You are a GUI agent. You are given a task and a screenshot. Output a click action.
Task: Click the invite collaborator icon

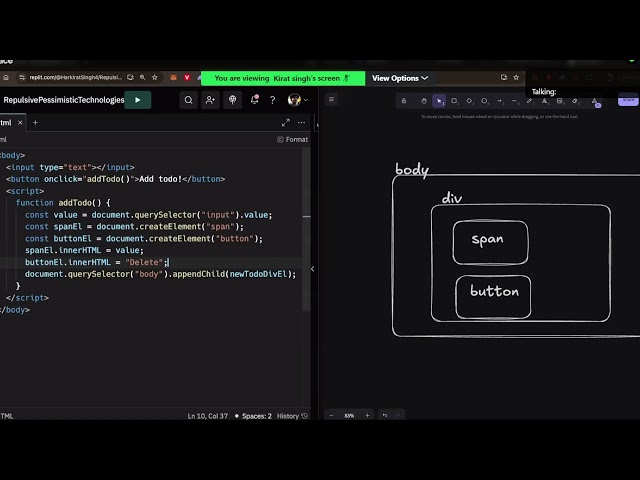point(210,100)
